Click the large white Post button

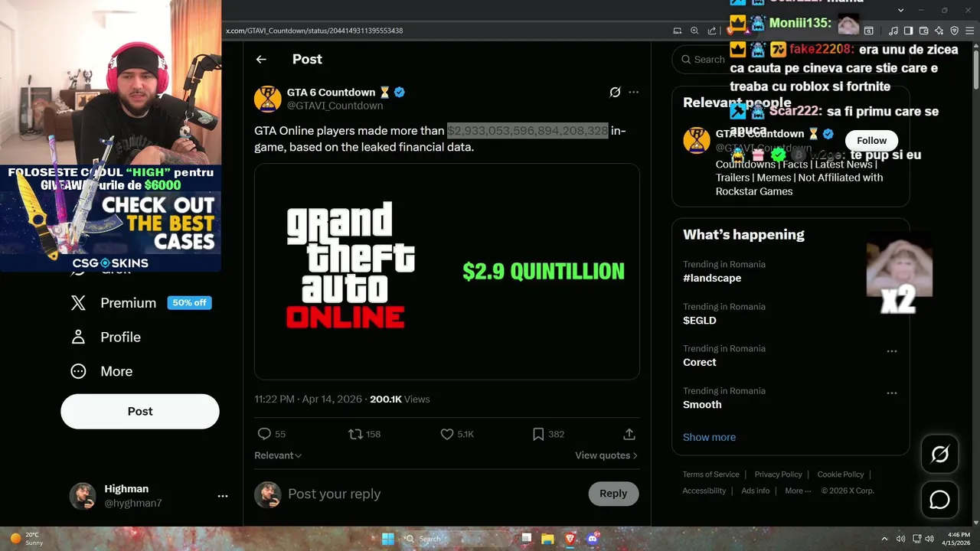pos(140,411)
